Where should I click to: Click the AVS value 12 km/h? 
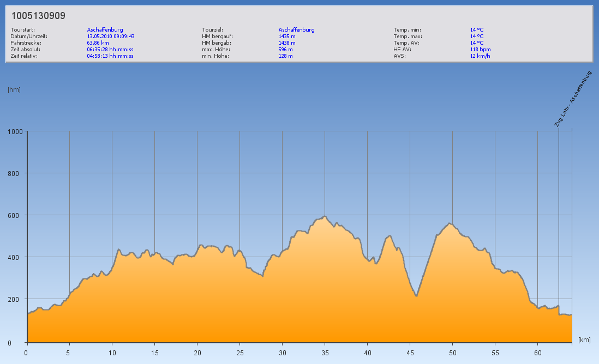[x=480, y=56]
